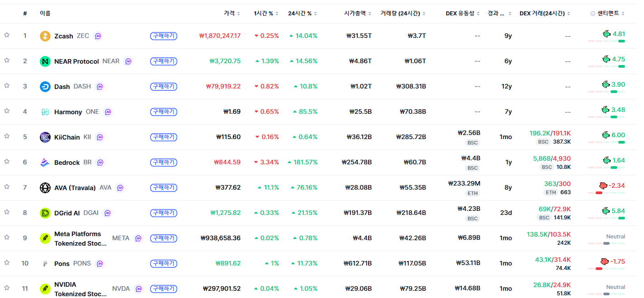This screenshot has height=298, width=644.
Task: Sort by 24시간 % column header
Action: coord(303,14)
